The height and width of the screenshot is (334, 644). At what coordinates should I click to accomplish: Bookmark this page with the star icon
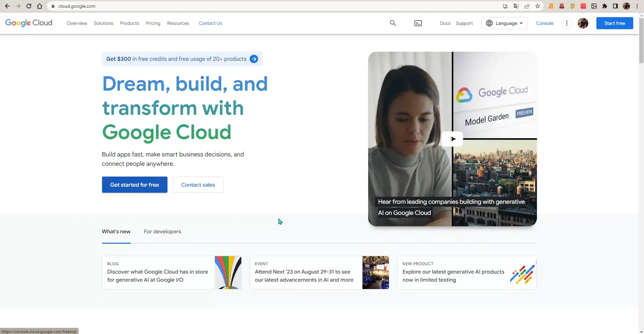pyautogui.click(x=538, y=6)
